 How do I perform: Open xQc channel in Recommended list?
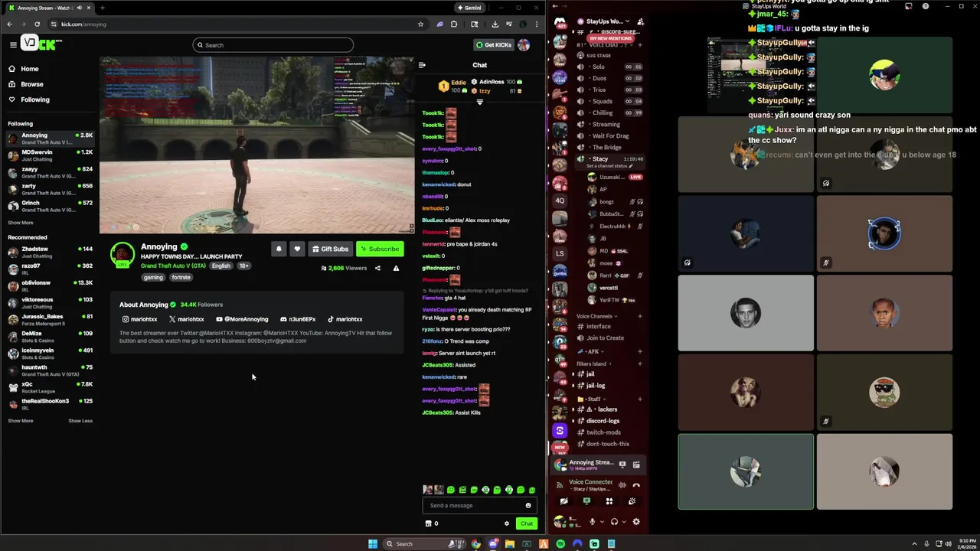[x=51, y=387]
